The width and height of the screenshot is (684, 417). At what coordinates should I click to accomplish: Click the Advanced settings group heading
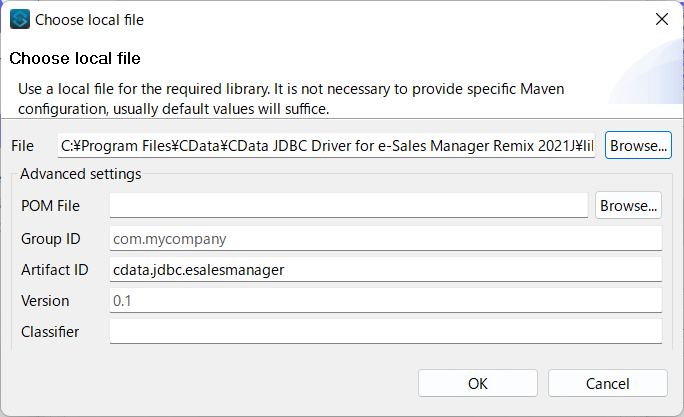coord(81,175)
